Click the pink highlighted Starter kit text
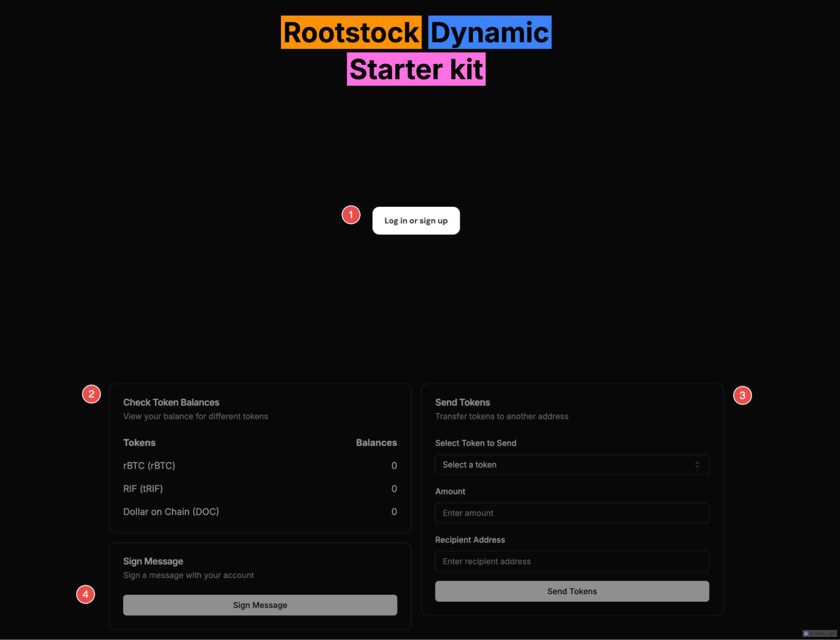 pyautogui.click(x=416, y=70)
